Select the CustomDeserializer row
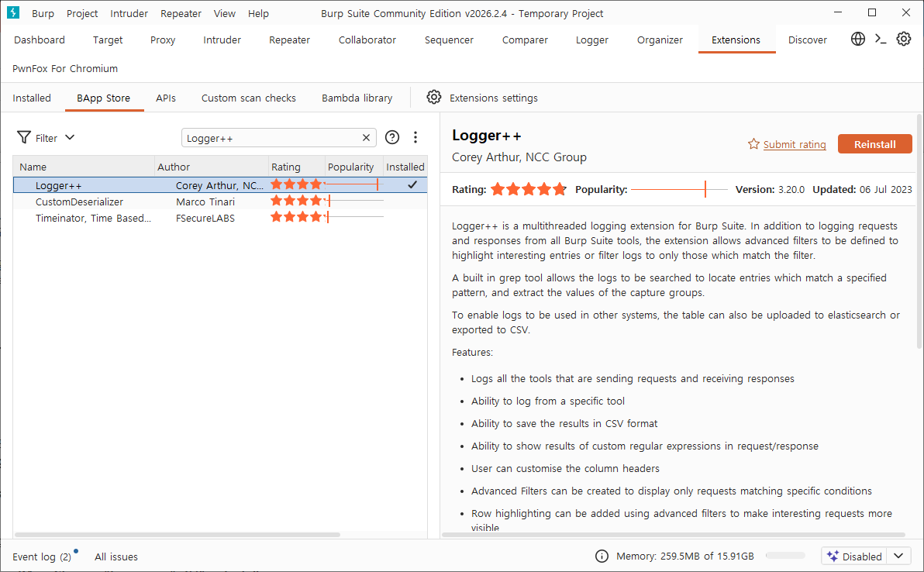The height and width of the screenshot is (572, 924). (220, 202)
